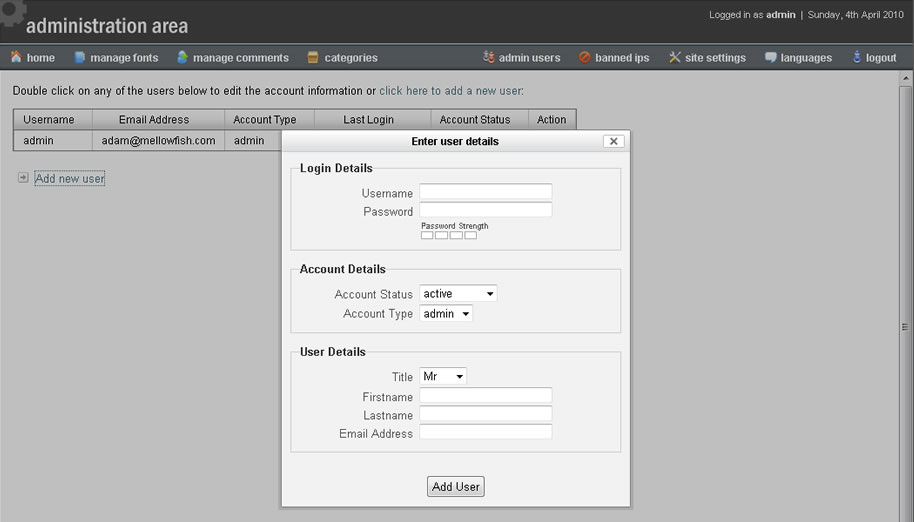Click the Account Type column header
This screenshot has width=914, height=522.
coord(269,119)
